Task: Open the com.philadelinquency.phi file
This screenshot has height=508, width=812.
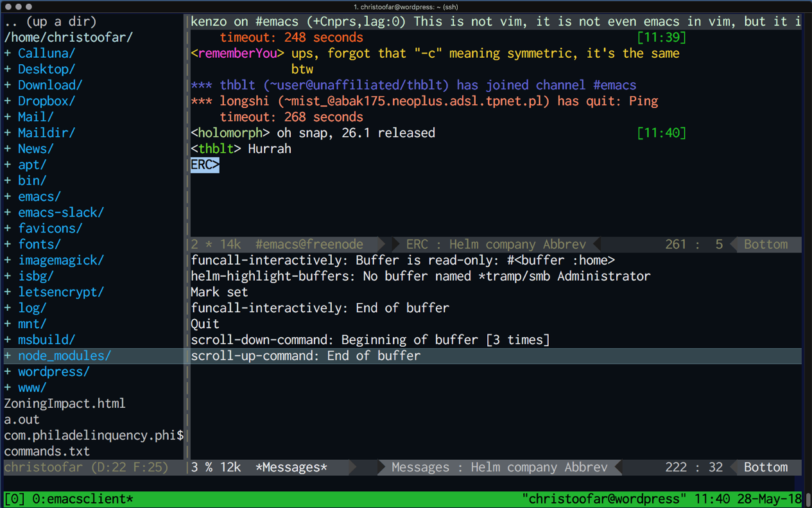Action: 94,435
